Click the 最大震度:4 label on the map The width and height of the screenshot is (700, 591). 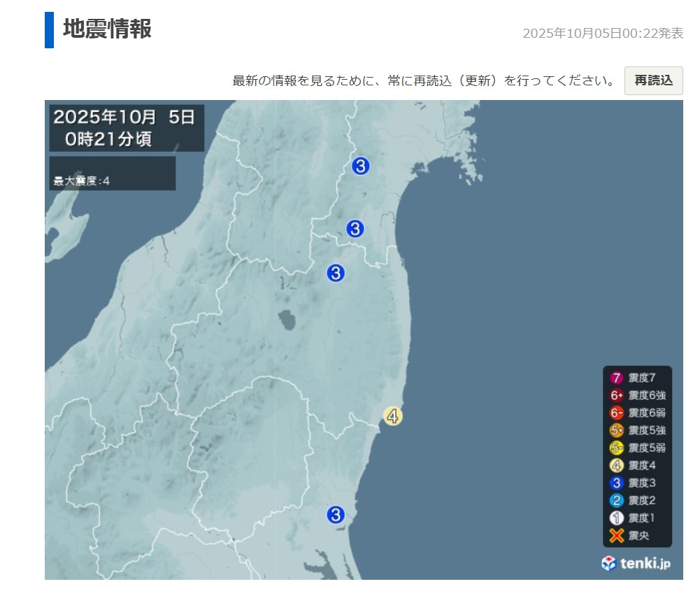82,181
